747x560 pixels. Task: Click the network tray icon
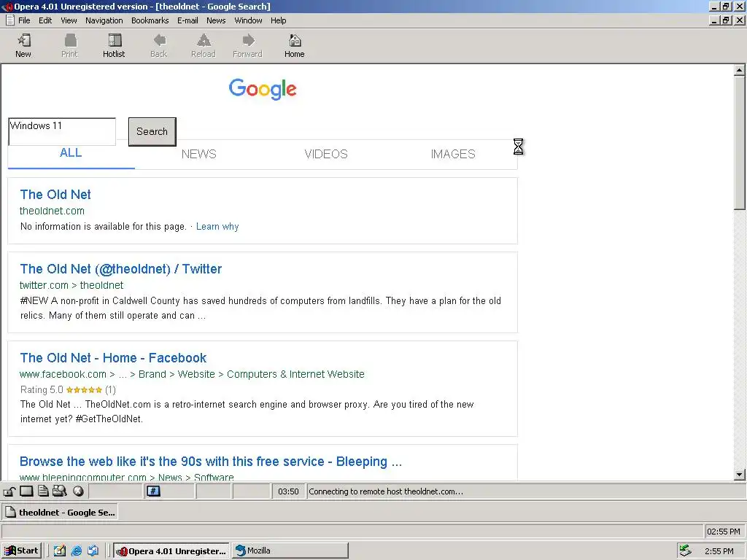coord(685,551)
